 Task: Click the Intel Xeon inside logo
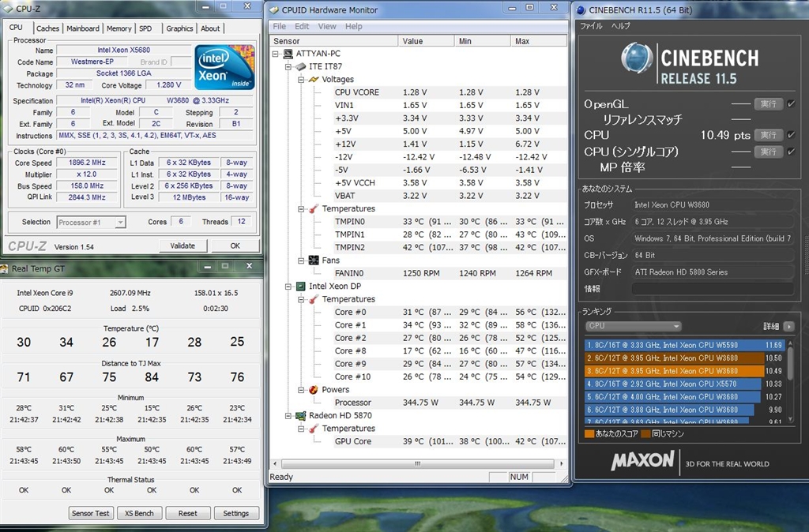click(224, 68)
